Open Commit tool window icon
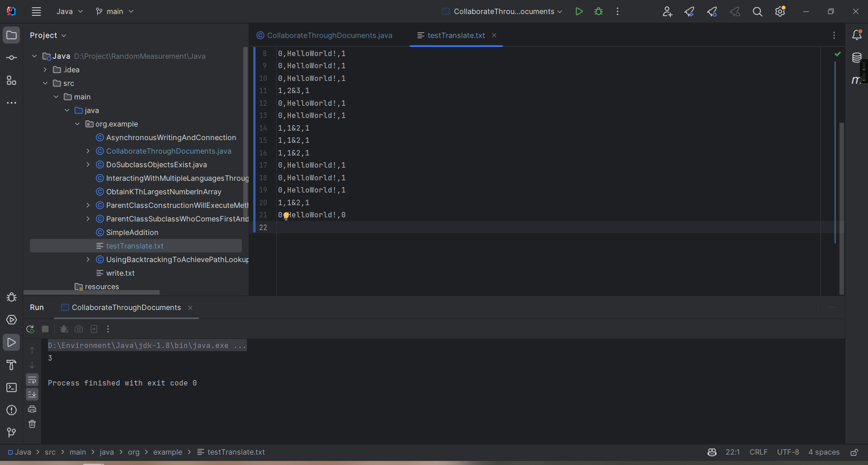868x465 pixels. (x=11, y=58)
